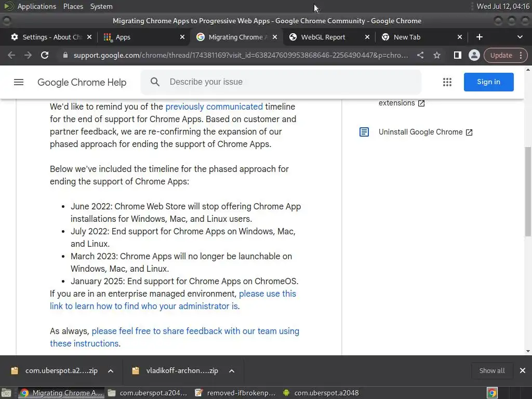
Task: Go back to previous page
Action: coord(11,55)
